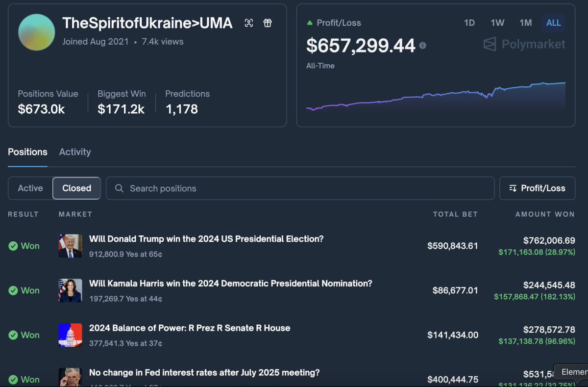This screenshot has width=588, height=387.
Task: Click the gift icon beside the username
Action: click(268, 23)
